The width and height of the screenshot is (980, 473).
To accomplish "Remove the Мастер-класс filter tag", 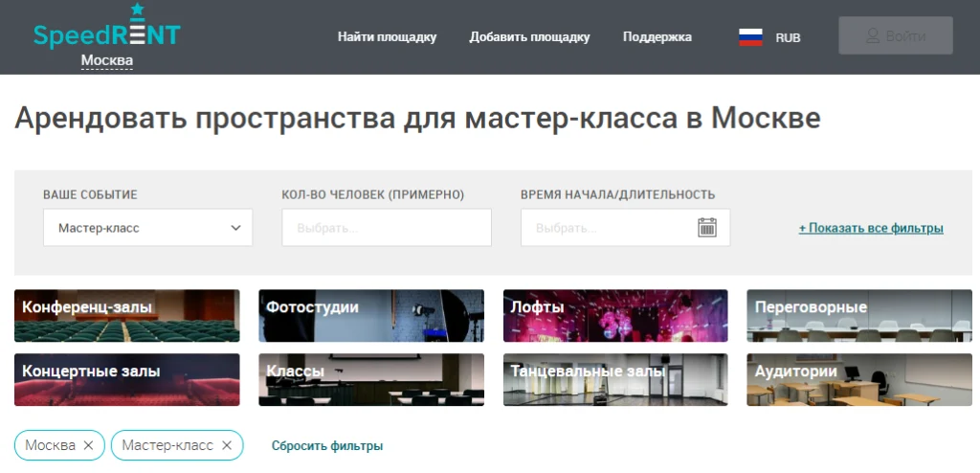I will (227, 445).
